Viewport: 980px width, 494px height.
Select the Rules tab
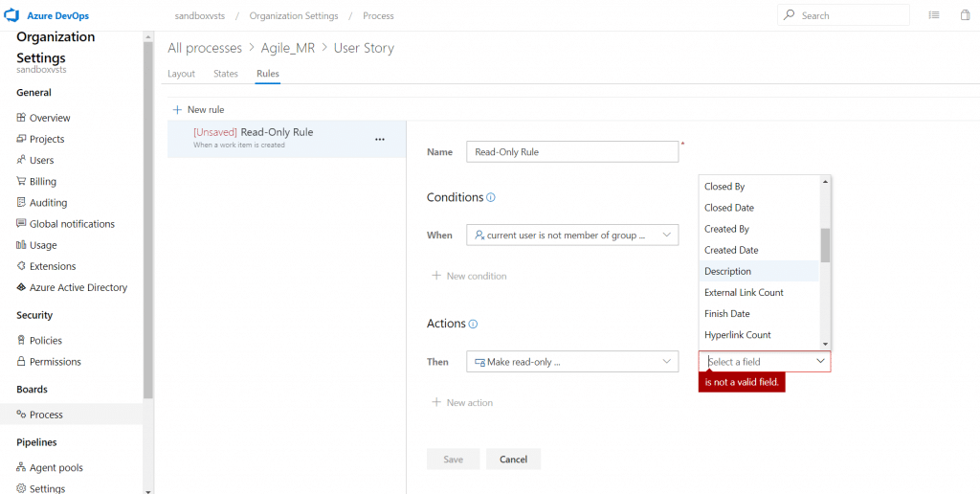pos(268,74)
